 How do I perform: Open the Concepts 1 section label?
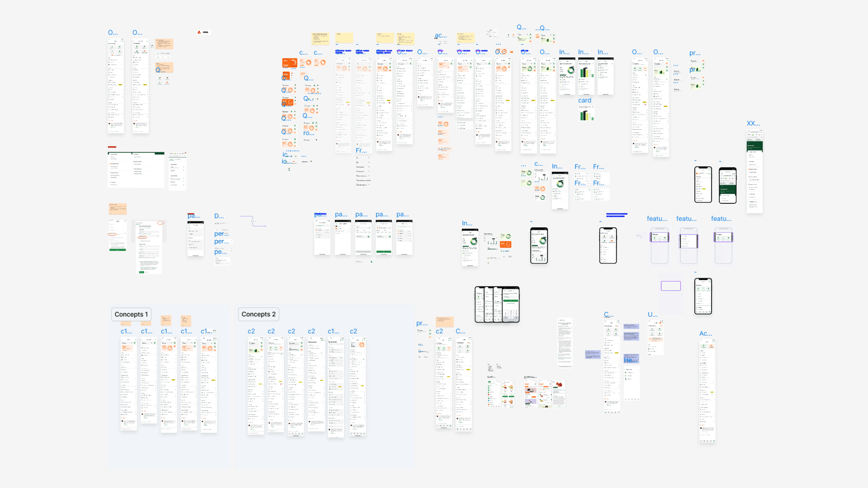131,314
